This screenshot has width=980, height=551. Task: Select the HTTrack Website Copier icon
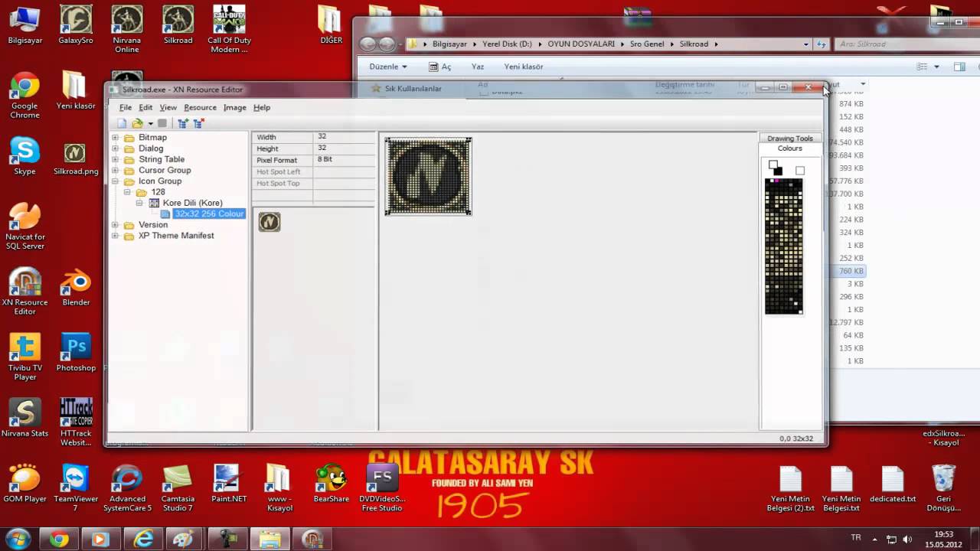(76, 422)
